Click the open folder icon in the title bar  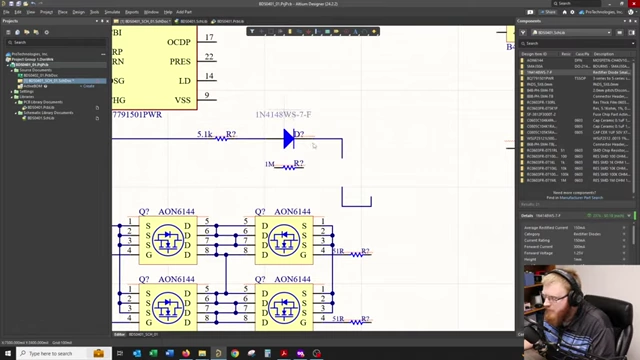(25, 4)
